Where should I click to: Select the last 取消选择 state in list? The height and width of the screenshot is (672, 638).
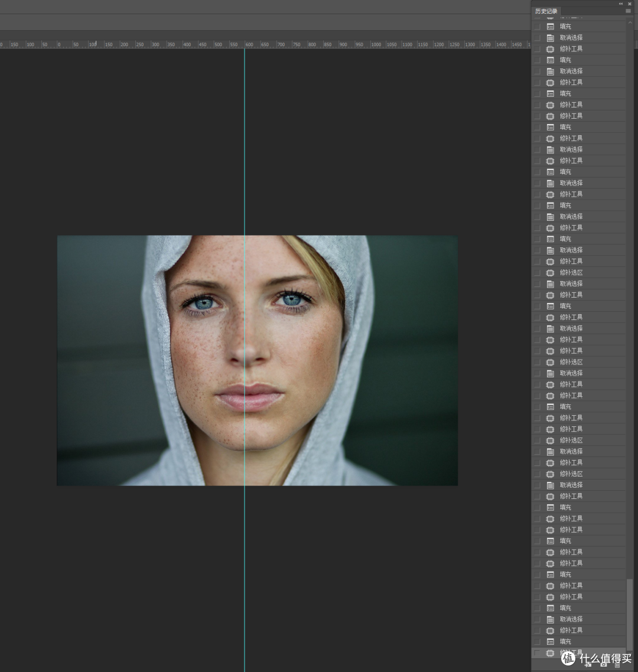point(579,619)
